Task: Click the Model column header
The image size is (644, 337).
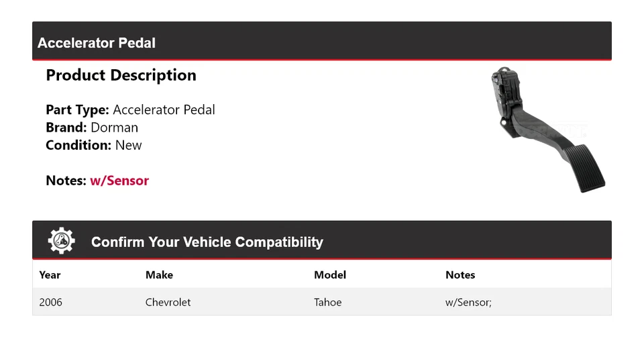Action: point(330,275)
